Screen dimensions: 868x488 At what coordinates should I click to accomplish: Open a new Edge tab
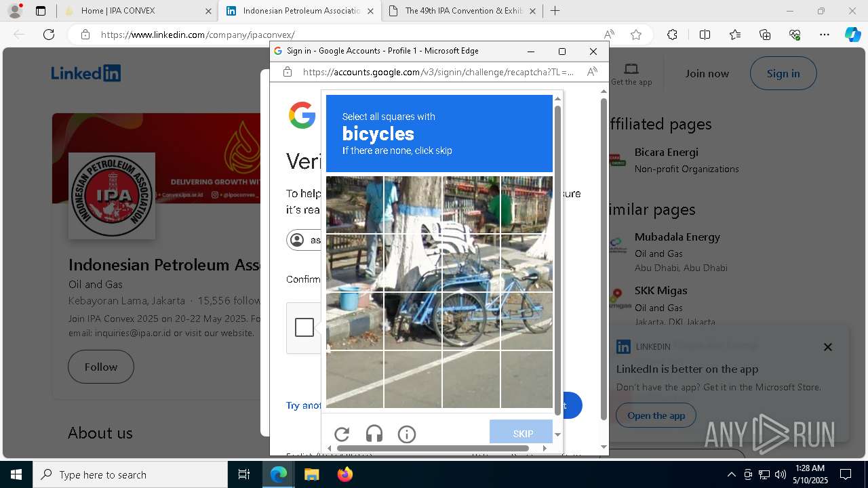point(555,11)
